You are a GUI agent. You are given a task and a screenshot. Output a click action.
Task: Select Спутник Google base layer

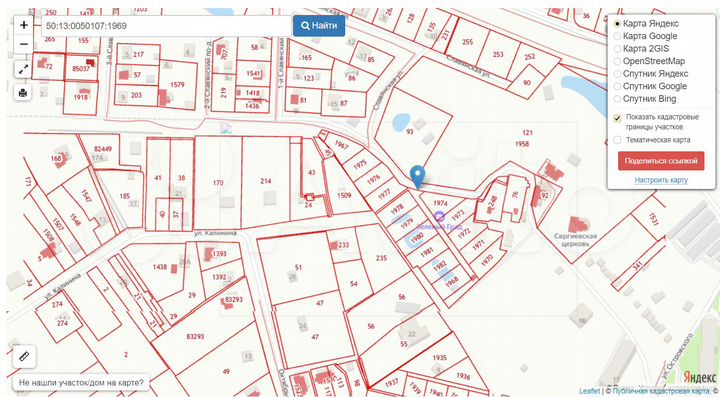[618, 86]
